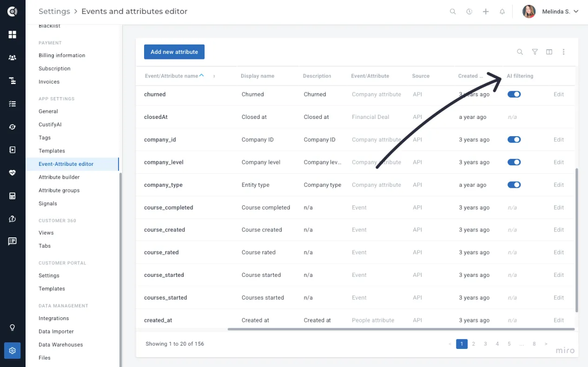This screenshot has height=367, width=588.
Task: Click the columns layout icon above table
Action: [x=549, y=52]
